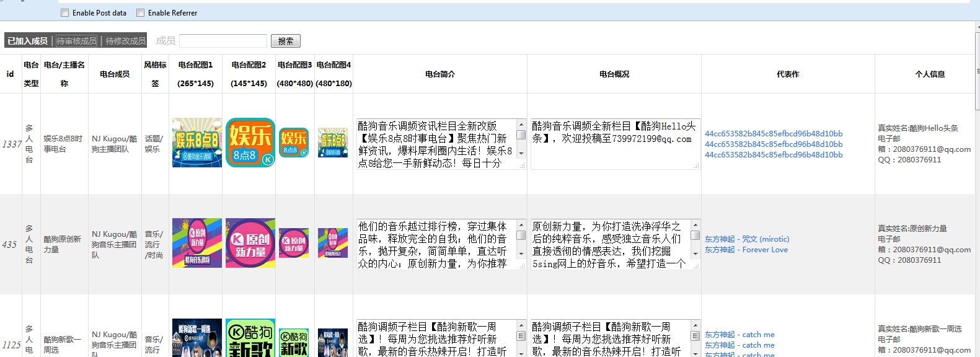Click the 原创新力量 fourth column thumbnail

point(333,243)
